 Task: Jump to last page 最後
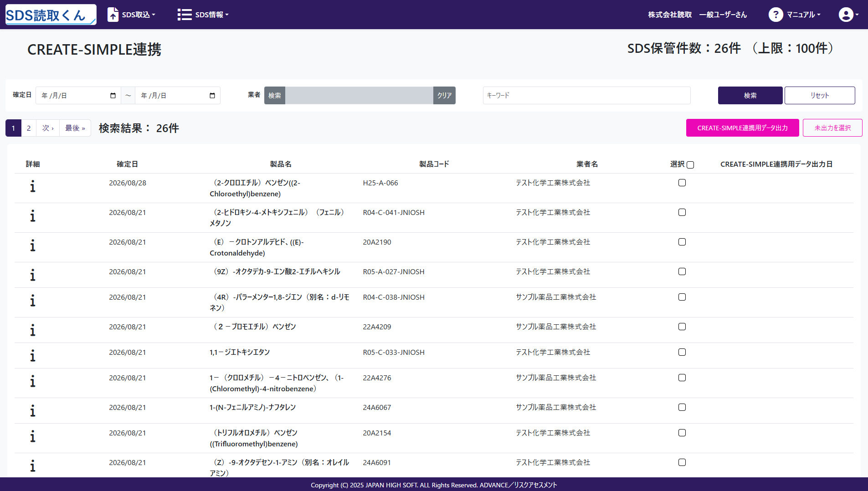tap(75, 128)
